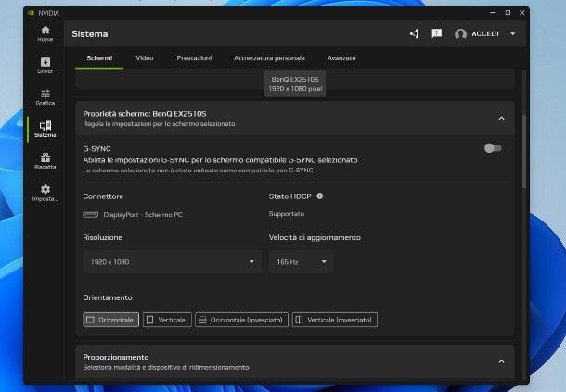Click the Orientamento label
The image size is (566, 392).
[108, 297]
